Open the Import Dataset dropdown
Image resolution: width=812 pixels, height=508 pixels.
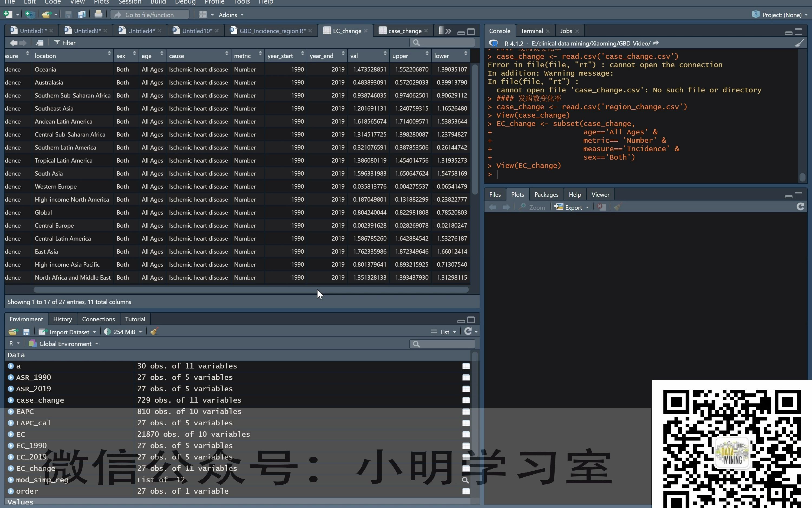point(67,332)
